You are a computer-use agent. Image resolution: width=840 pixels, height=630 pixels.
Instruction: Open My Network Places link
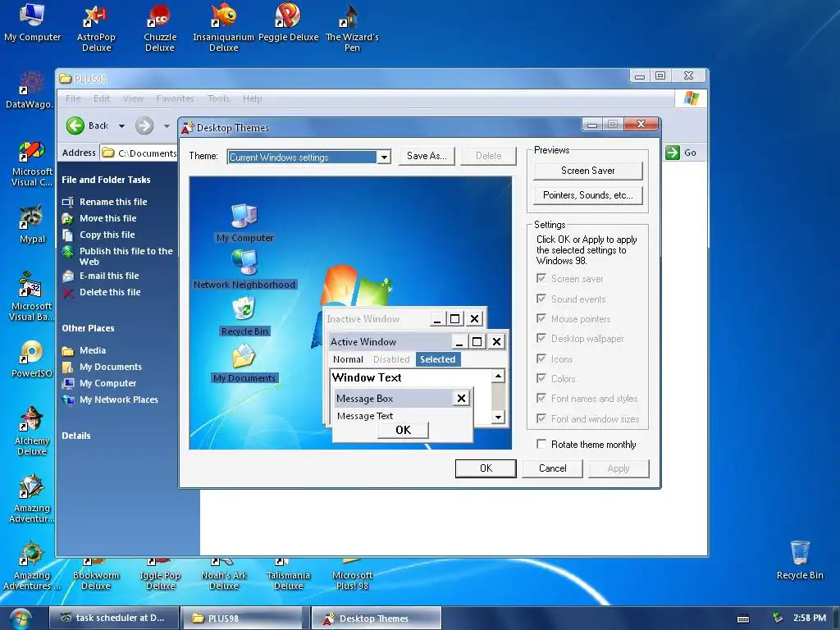118,399
